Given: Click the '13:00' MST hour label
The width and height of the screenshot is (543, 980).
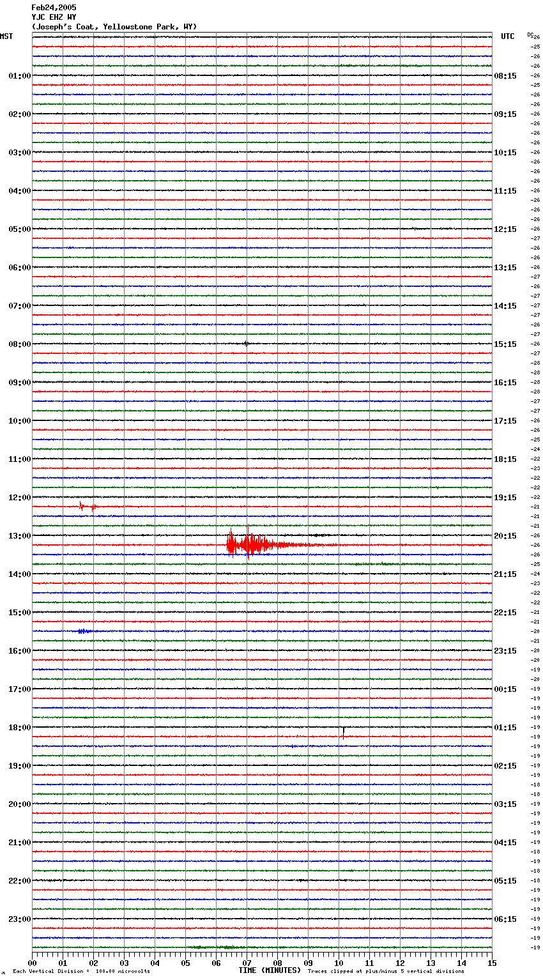Looking at the screenshot, I should (20, 536).
